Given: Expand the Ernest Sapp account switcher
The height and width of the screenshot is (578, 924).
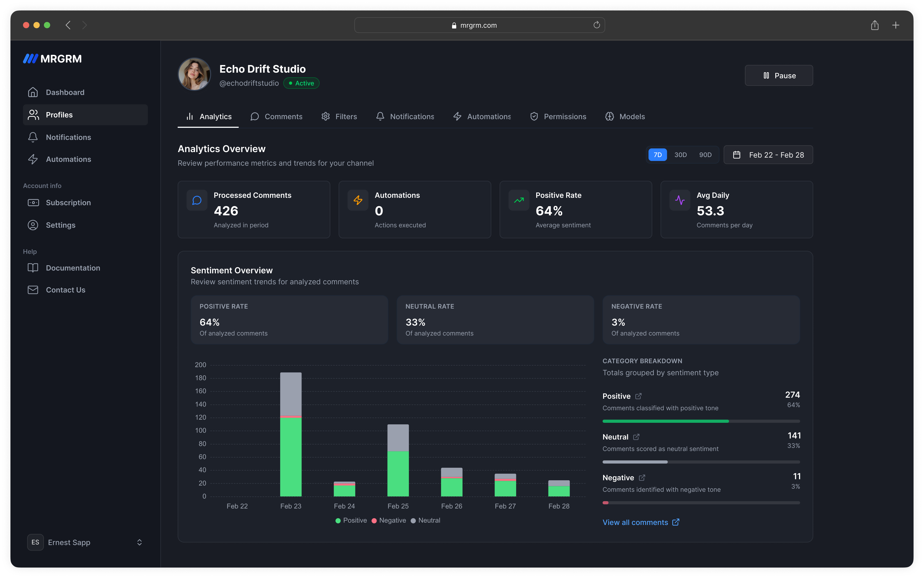Looking at the screenshot, I should pyautogui.click(x=85, y=542).
